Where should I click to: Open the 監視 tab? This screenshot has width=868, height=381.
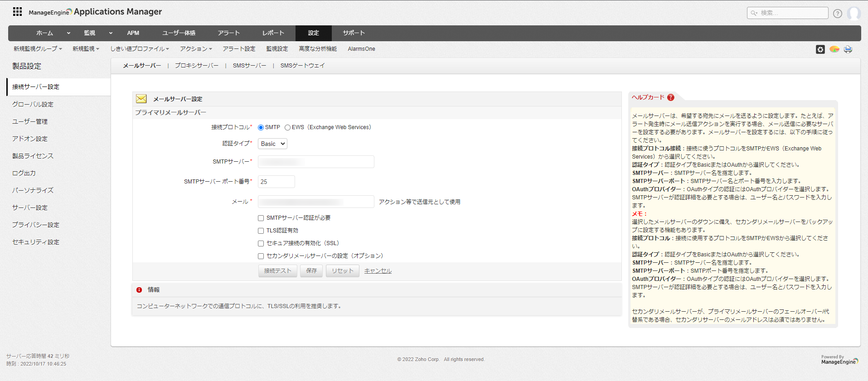pyautogui.click(x=89, y=33)
